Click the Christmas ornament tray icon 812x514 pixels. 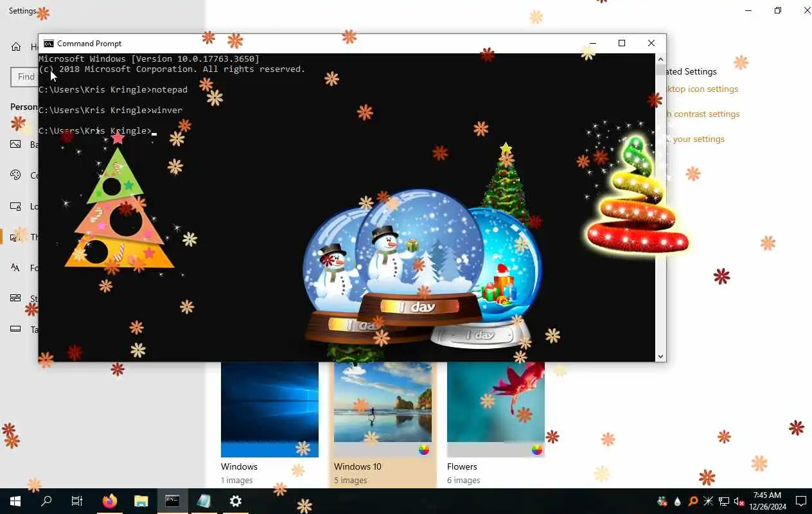(x=662, y=501)
